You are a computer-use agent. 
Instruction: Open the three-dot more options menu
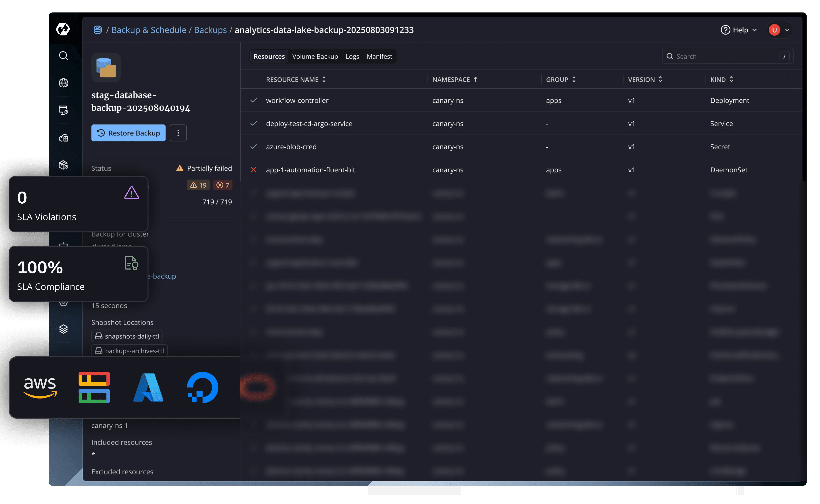(178, 133)
